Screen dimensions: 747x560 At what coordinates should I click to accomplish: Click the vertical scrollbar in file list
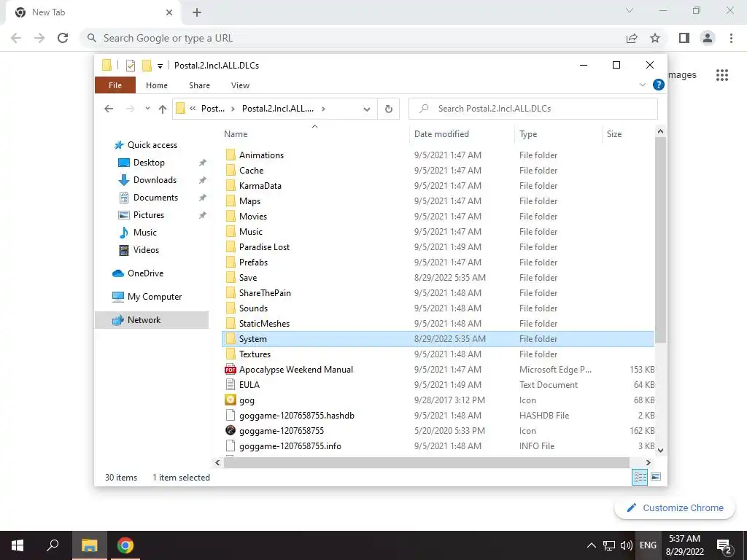(x=660, y=240)
